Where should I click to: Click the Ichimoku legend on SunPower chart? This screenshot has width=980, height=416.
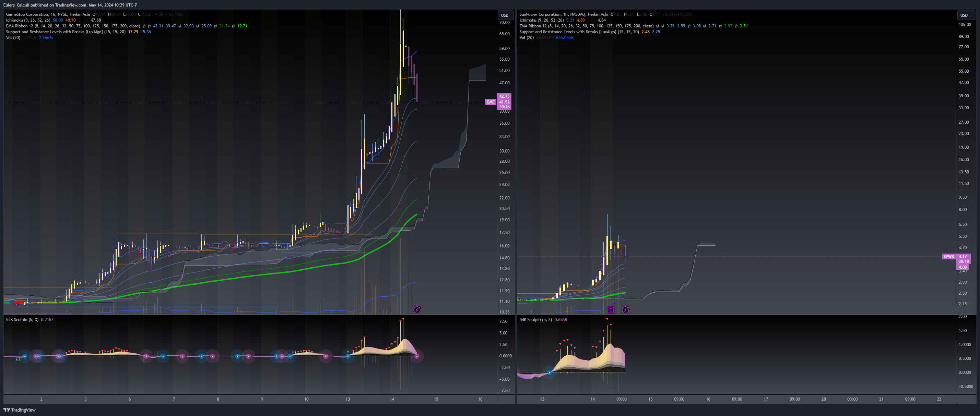541,20
